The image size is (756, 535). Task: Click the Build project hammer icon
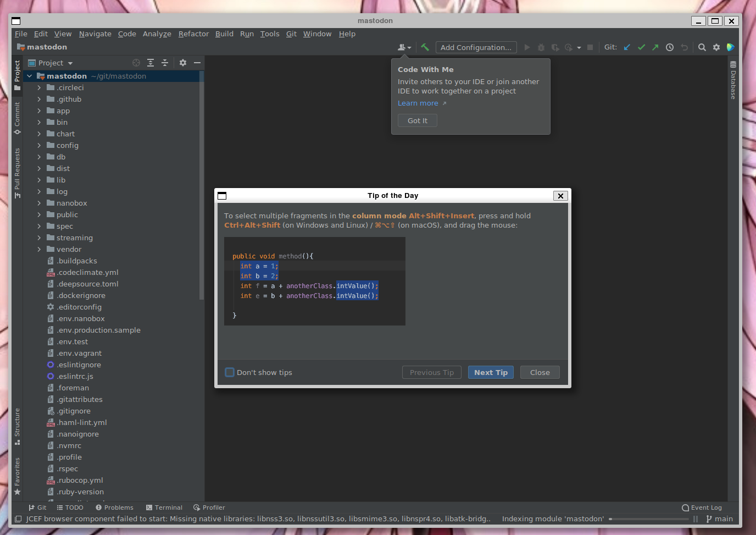click(x=425, y=47)
